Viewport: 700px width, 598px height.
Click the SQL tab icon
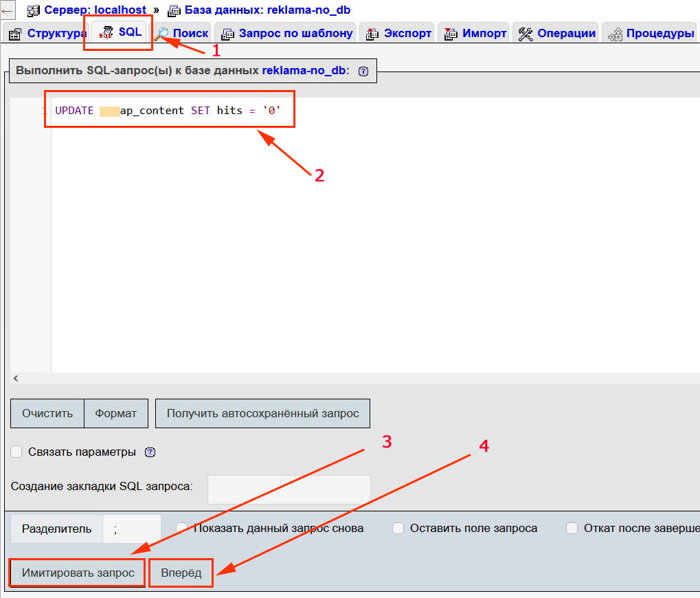coord(106,33)
